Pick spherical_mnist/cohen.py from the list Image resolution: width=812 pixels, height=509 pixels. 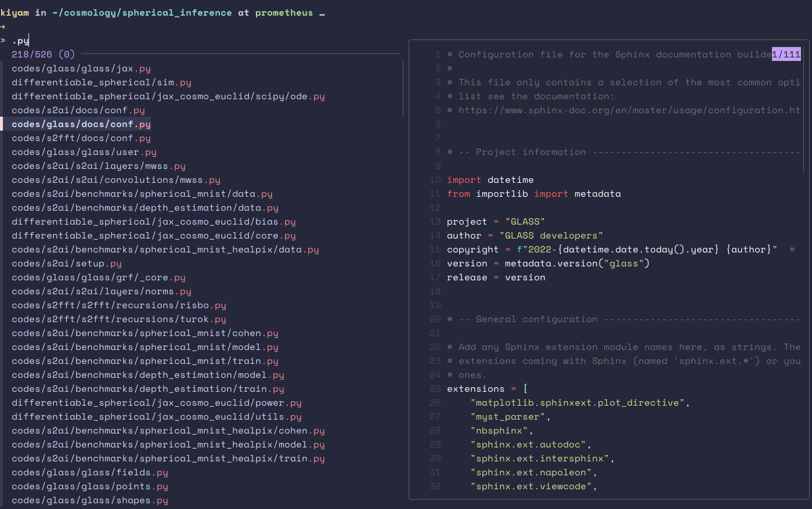click(145, 333)
